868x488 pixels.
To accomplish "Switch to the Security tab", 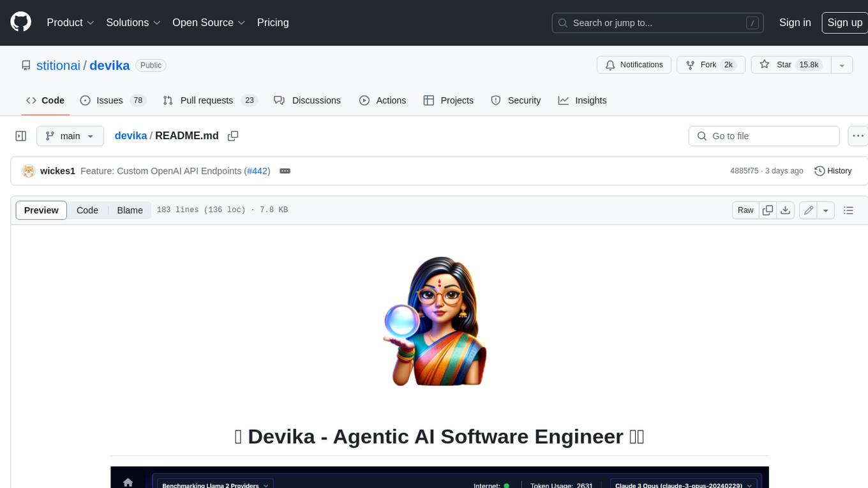I will click(516, 100).
